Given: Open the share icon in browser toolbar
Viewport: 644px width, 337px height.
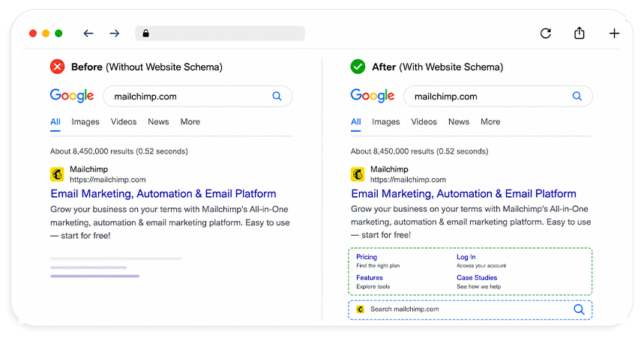Looking at the screenshot, I should pyautogui.click(x=579, y=33).
